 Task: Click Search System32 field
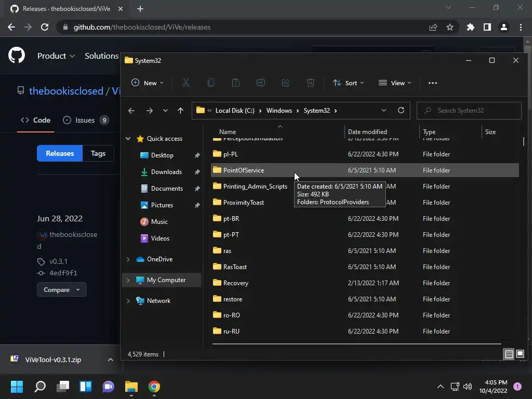pyautogui.click(x=469, y=111)
